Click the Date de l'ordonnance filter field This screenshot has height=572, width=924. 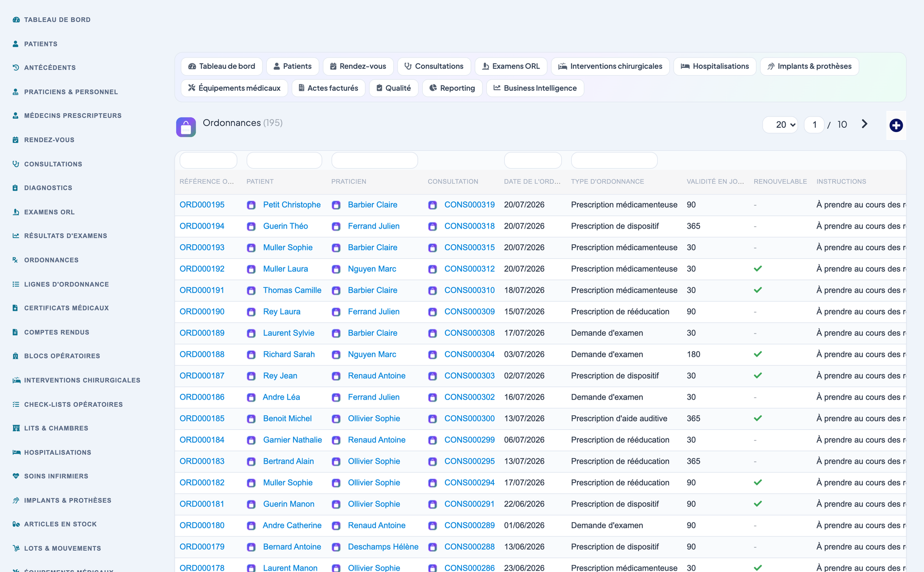[x=533, y=161]
